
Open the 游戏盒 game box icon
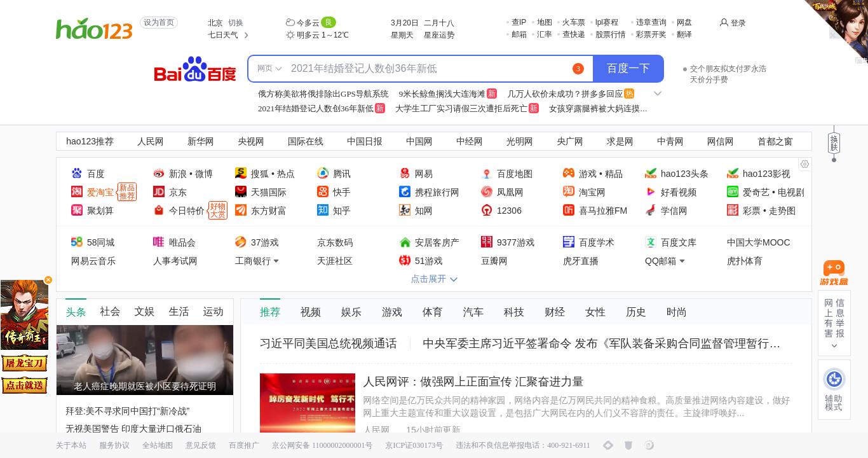[834, 273]
